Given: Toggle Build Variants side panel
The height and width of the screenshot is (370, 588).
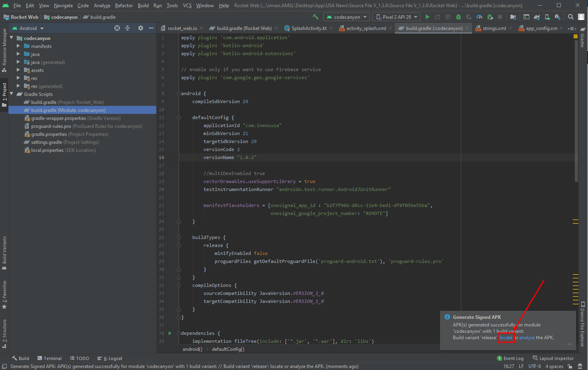Looking at the screenshot, I should 4,253.
